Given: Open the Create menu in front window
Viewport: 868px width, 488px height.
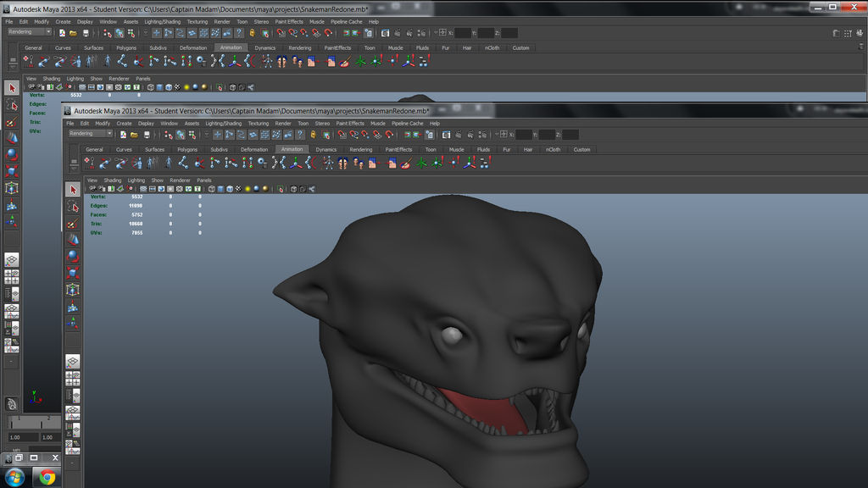Looking at the screenshot, I should tap(124, 124).
